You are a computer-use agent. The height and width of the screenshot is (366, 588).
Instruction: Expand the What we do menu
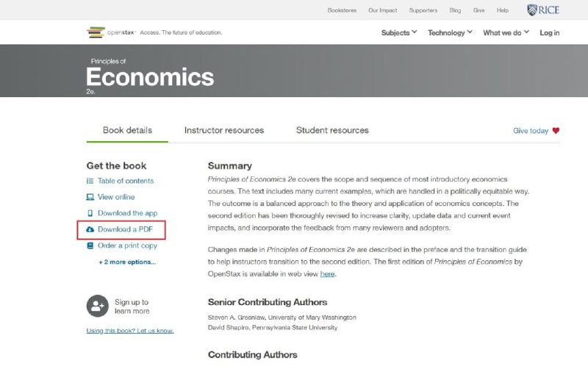point(506,32)
